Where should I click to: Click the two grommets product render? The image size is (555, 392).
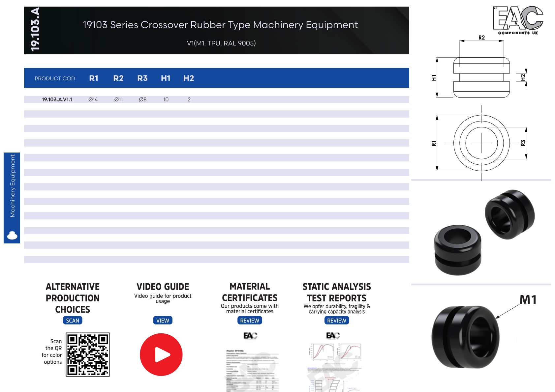pos(484,232)
